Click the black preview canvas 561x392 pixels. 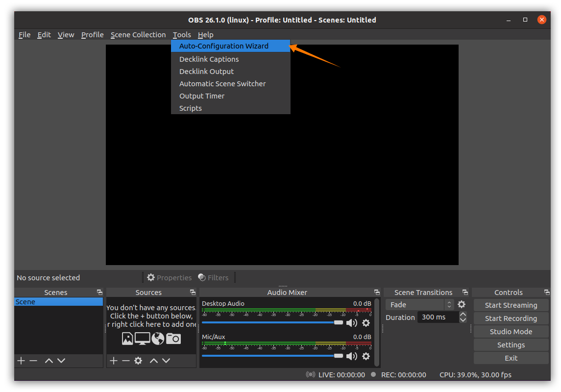[x=282, y=155]
